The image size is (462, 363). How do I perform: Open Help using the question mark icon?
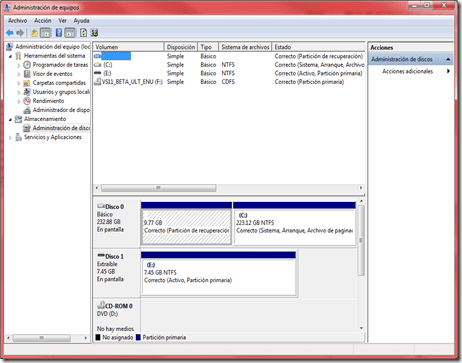point(59,33)
